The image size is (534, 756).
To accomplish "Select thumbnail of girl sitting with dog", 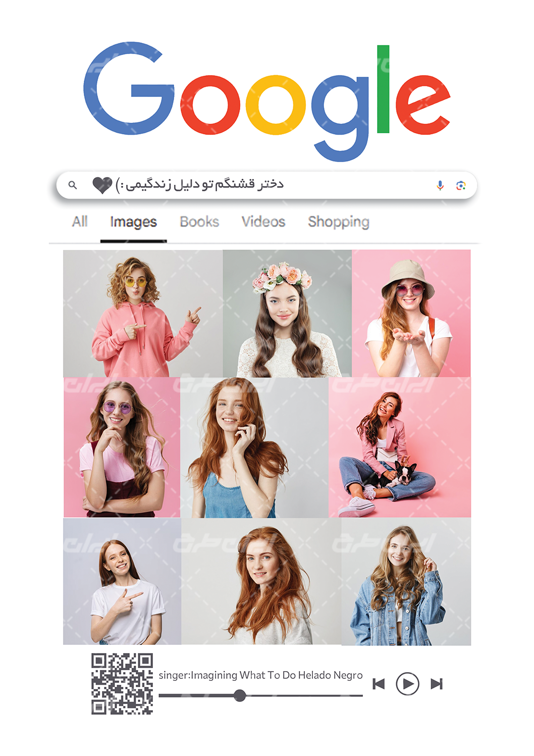I will [x=400, y=447].
